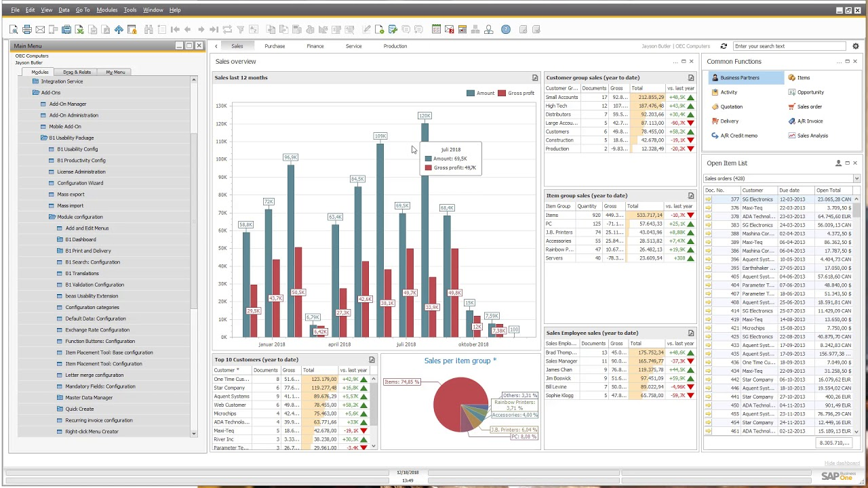Open the File menu
868x488 pixels.
pos(15,10)
